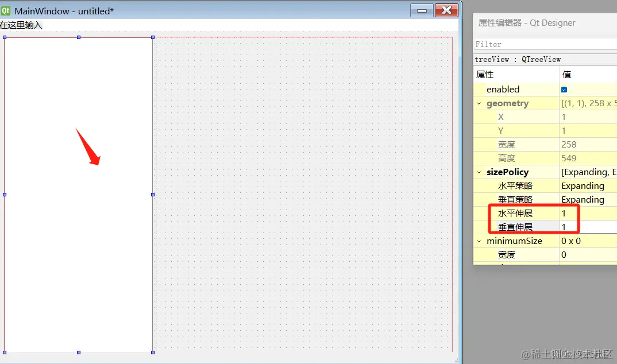
Task: Click the 垂直策略 property label
Action: [515, 200]
